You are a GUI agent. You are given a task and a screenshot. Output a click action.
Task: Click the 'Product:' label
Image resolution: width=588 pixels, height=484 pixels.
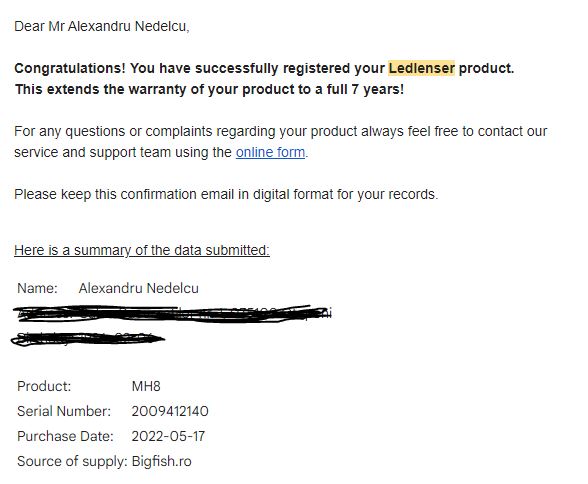(44, 386)
